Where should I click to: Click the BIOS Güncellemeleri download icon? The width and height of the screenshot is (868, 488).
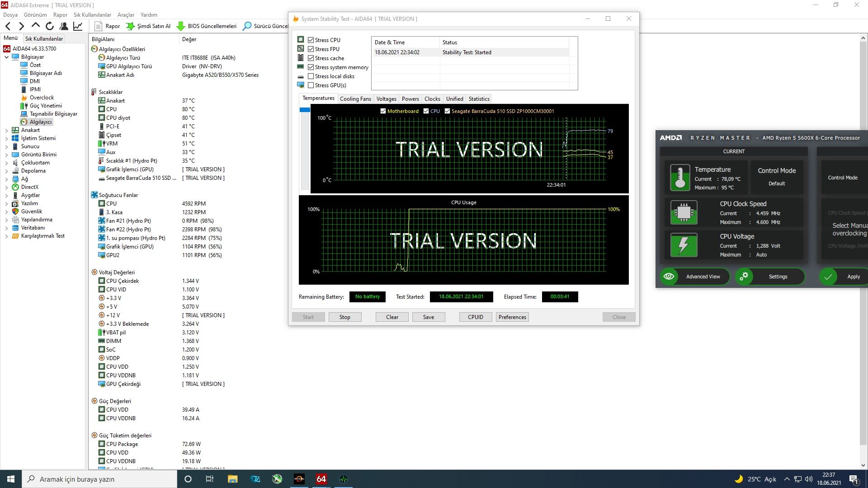pos(181,26)
